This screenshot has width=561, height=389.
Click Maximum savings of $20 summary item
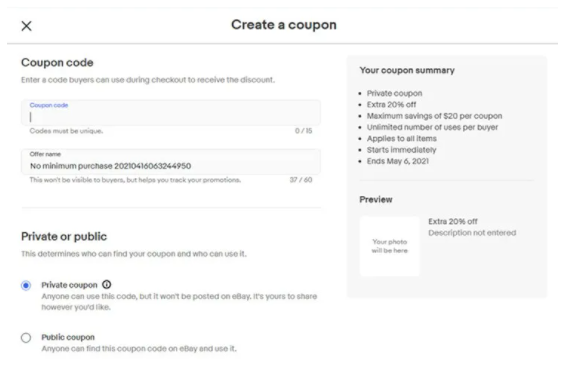(434, 116)
